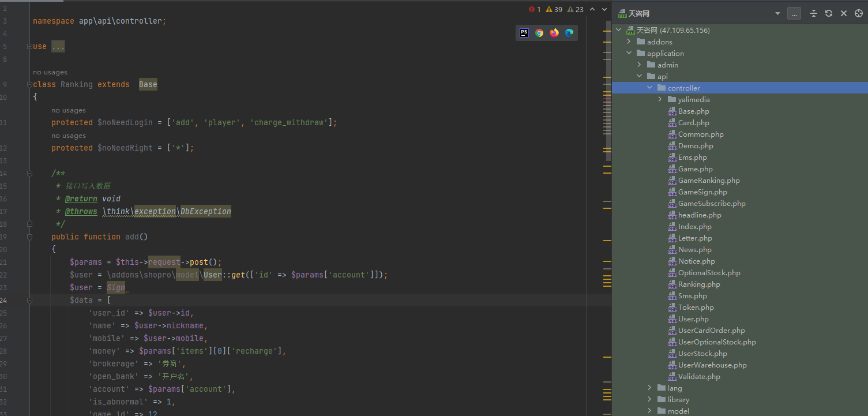Select Notice.php in the tree
The height and width of the screenshot is (416, 868).
(697, 261)
